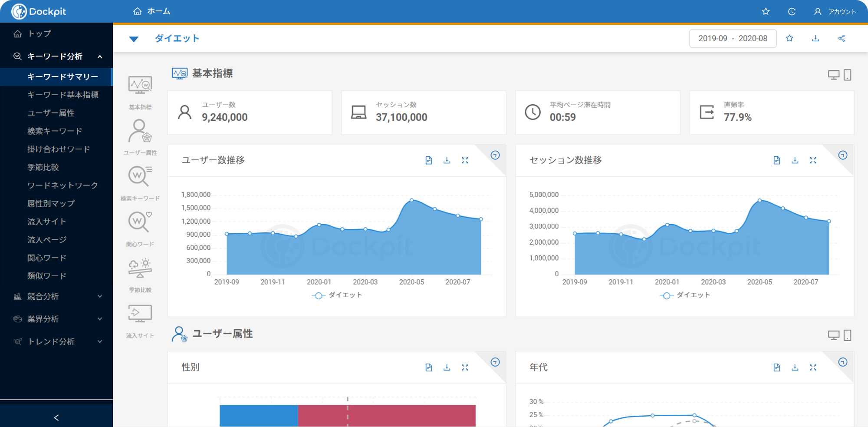Toggle ダイエット legend in ユーザー数推移 chart
Image resolution: width=868 pixels, height=427 pixels.
(x=337, y=295)
